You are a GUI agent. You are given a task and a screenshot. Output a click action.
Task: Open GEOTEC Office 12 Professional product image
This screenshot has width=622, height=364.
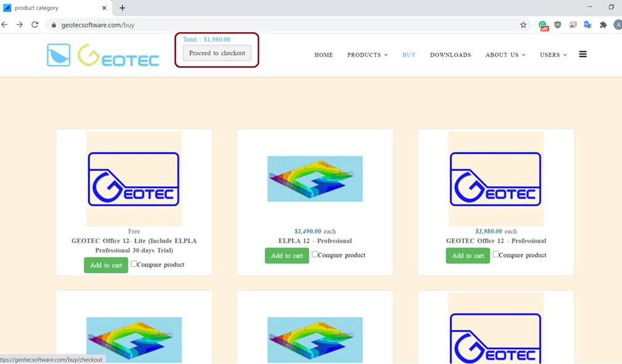496,179
